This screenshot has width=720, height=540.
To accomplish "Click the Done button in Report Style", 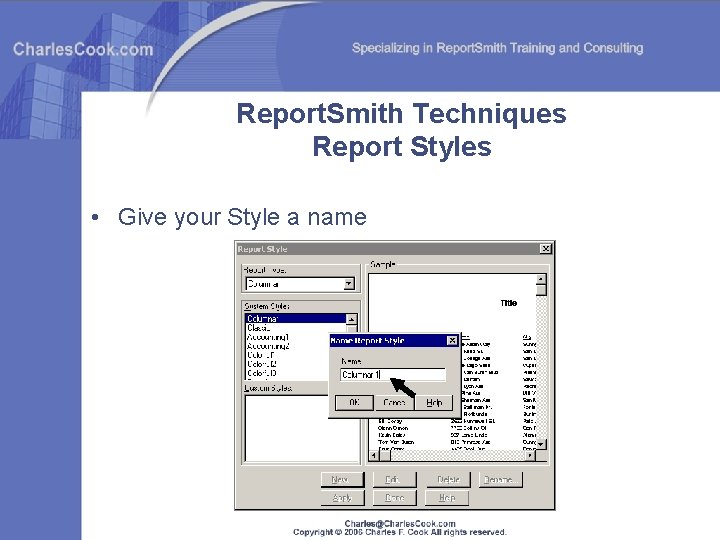I will [394, 498].
